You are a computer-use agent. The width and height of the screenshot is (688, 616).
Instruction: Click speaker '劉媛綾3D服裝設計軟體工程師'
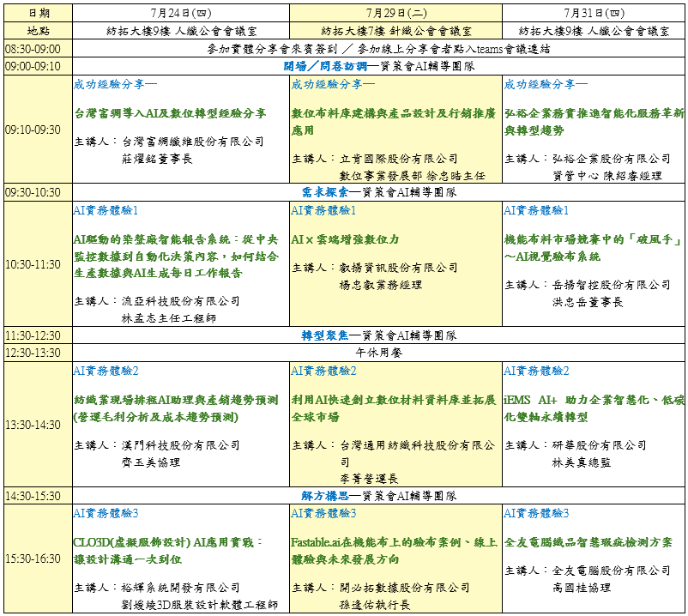coord(200,605)
